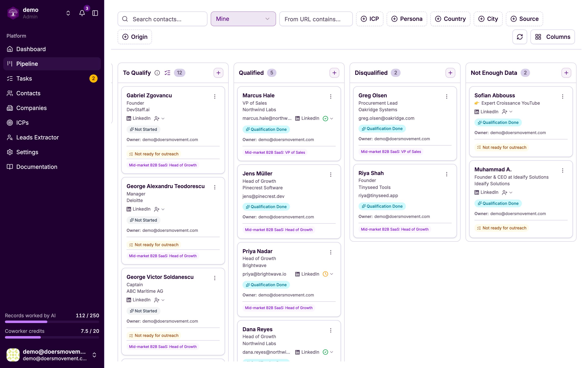
Task: Expand the demo workspace switcher
Action: (68, 13)
